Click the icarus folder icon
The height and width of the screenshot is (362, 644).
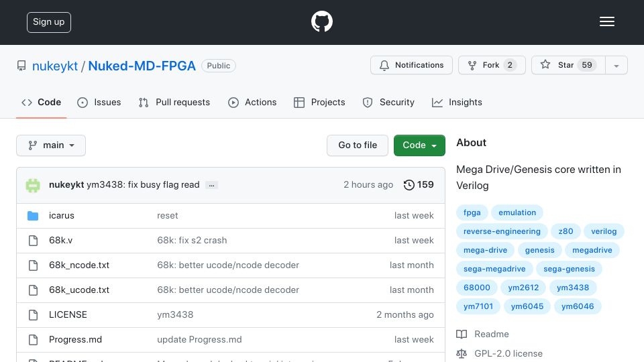(33, 215)
